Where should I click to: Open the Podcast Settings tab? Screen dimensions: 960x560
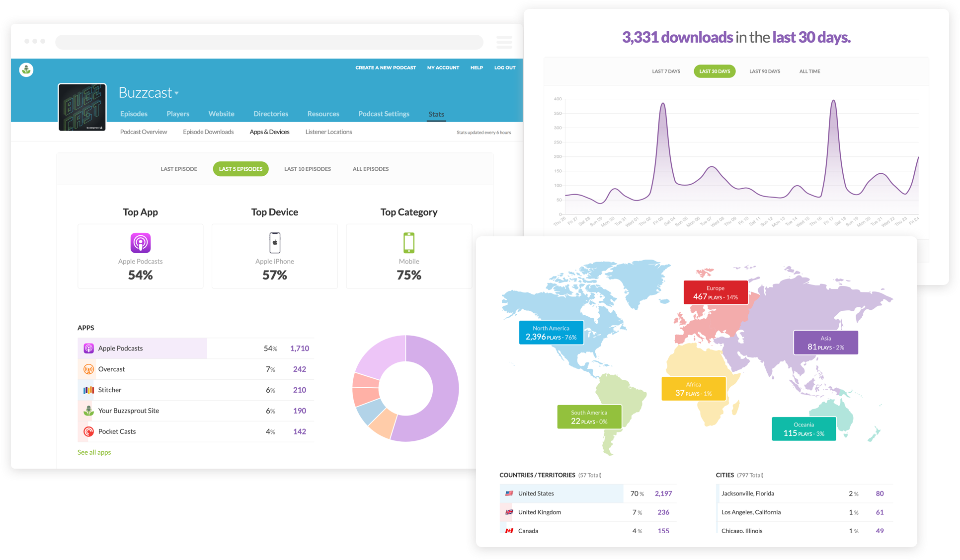(x=384, y=114)
